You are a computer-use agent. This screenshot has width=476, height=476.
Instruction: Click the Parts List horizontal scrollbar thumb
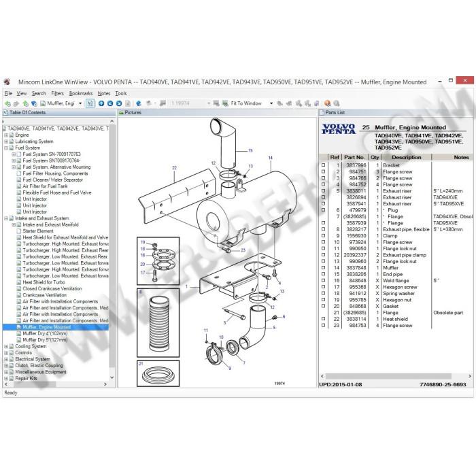point(388,376)
